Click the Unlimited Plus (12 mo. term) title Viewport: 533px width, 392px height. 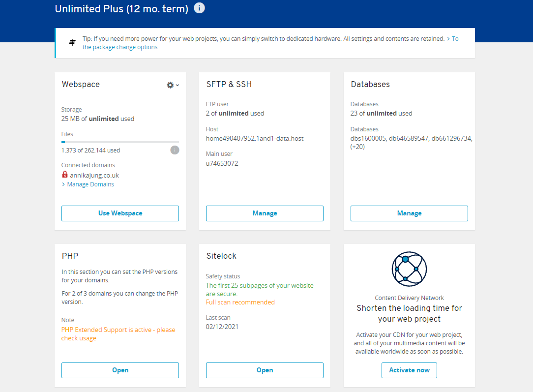pyautogui.click(x=121, y=8)
